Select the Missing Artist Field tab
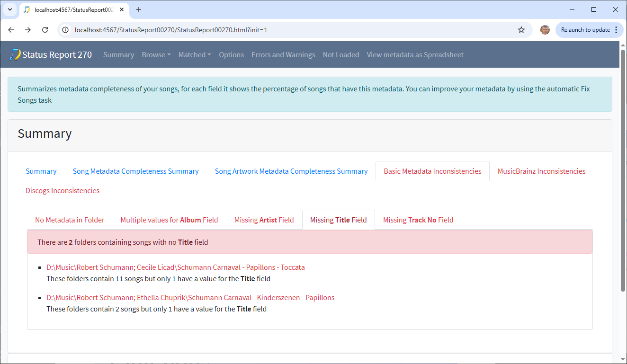Image resolution: width=627 pixels, height=364 pixels. point(264,220)
